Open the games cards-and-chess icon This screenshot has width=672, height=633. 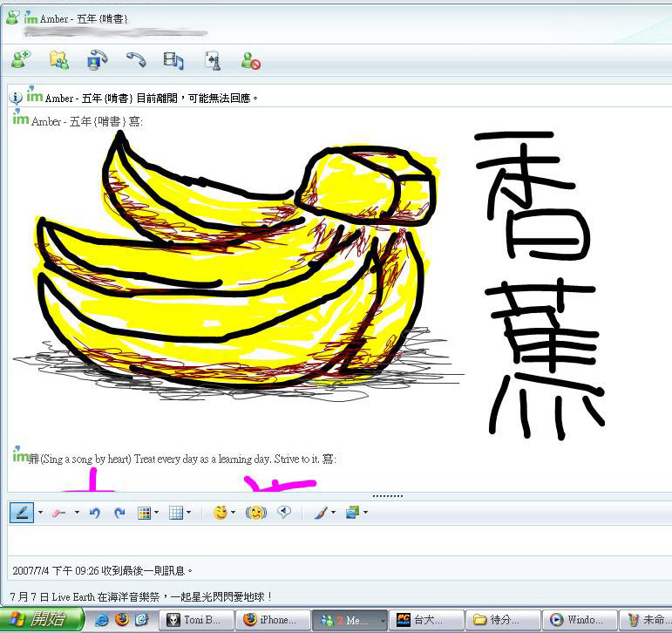[x=213, y=60]
